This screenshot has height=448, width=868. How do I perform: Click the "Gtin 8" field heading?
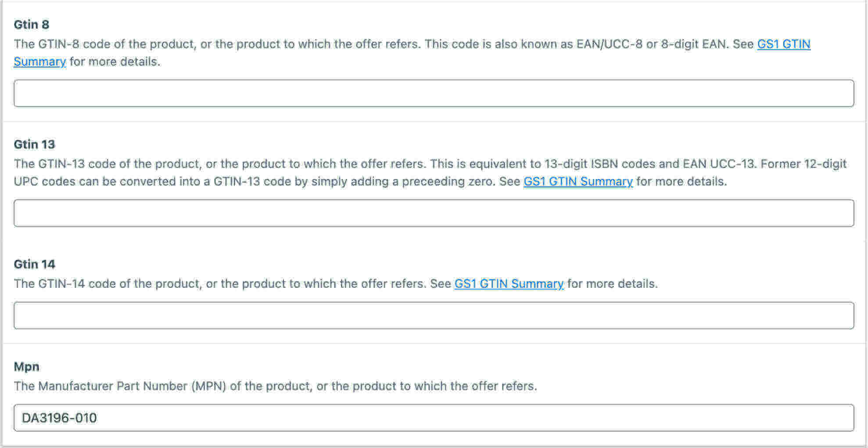(32, 25)
